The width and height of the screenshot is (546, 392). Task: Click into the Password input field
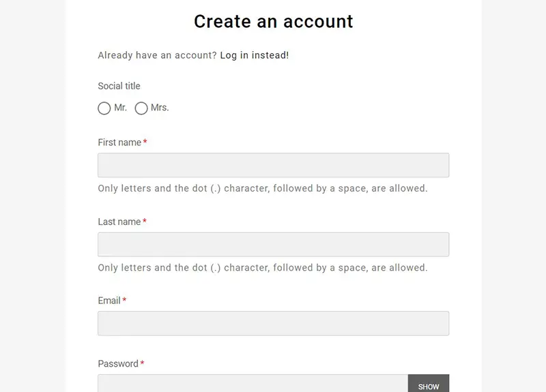pyautogui.click(x=253, y=383)
